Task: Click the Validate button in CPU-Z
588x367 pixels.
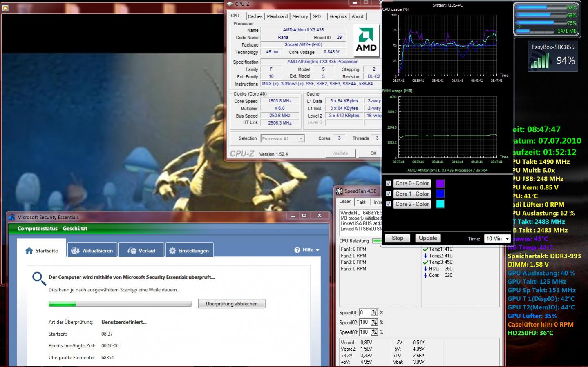Action: click(340, 153)
